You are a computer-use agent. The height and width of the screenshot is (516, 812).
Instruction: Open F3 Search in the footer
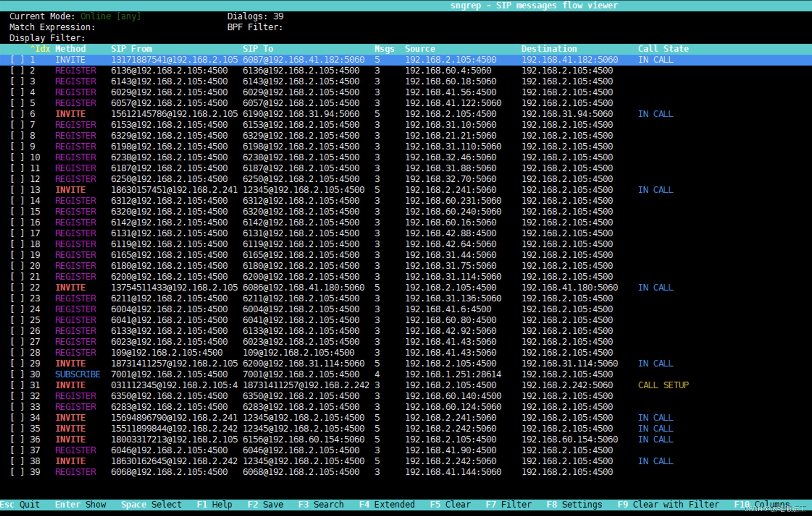tap(321, 504)
